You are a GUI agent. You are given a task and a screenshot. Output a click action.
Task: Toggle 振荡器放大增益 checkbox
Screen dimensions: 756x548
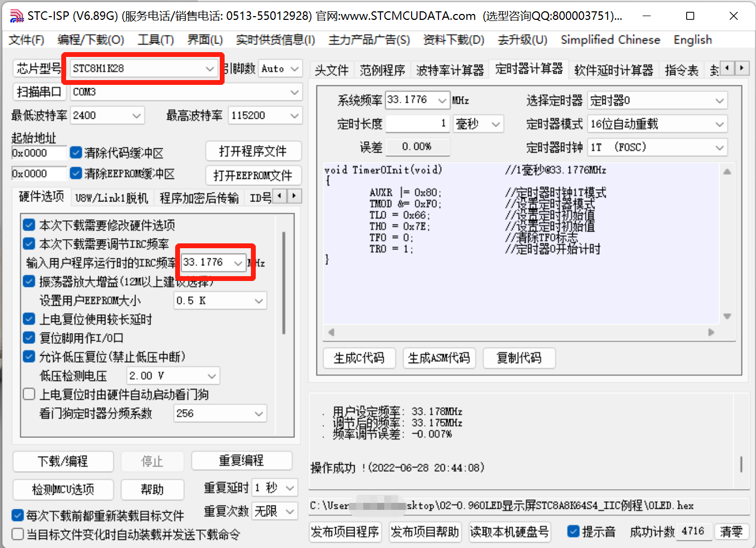pyautogui.click(x=30, y=282)
